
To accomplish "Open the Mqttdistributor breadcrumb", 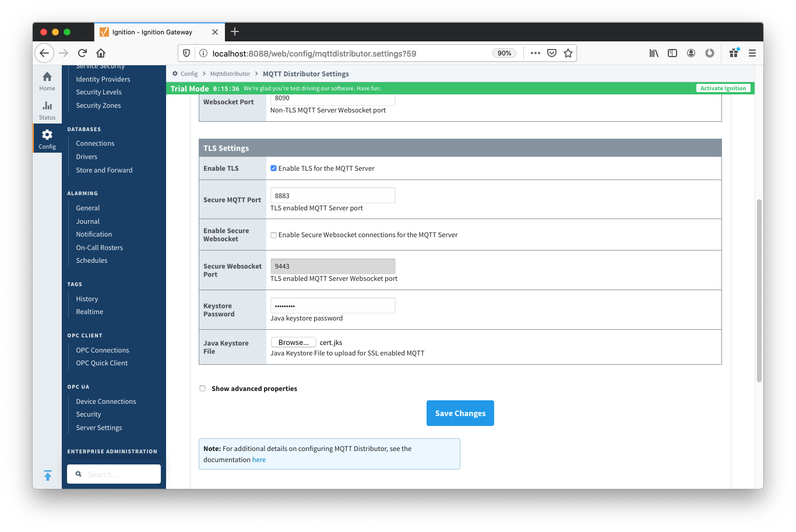I will 230,74.
